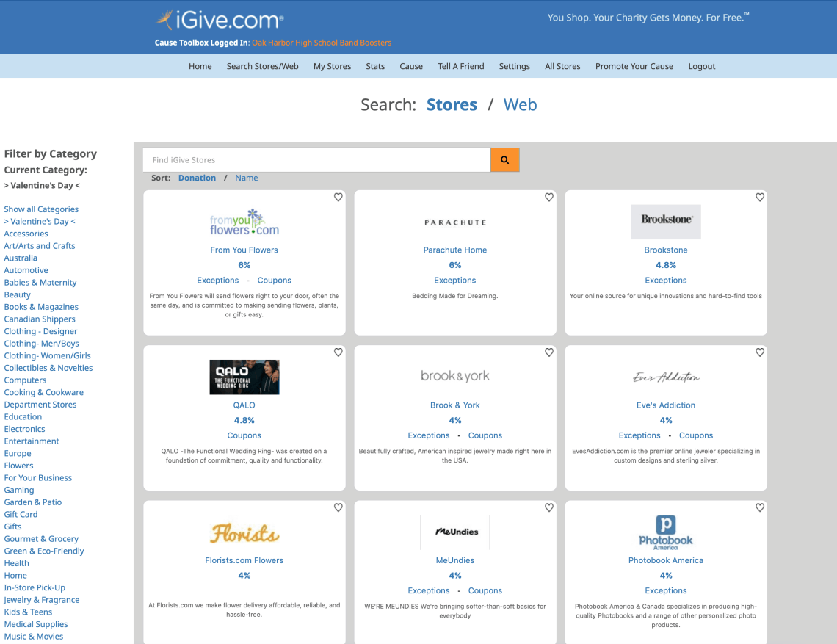
Task: Click the brook & york logo
Action: coord(454,376)
